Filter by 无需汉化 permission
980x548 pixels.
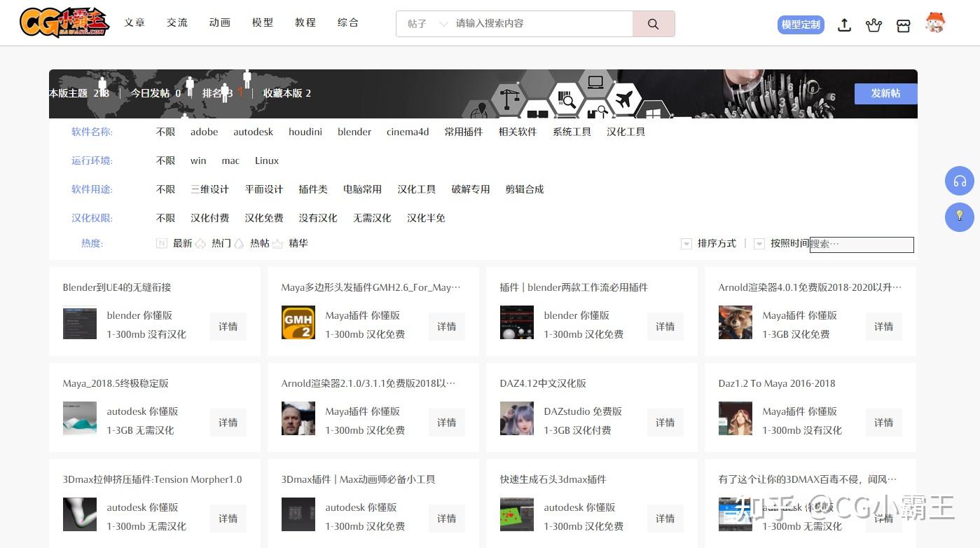(x=372, y=218)
